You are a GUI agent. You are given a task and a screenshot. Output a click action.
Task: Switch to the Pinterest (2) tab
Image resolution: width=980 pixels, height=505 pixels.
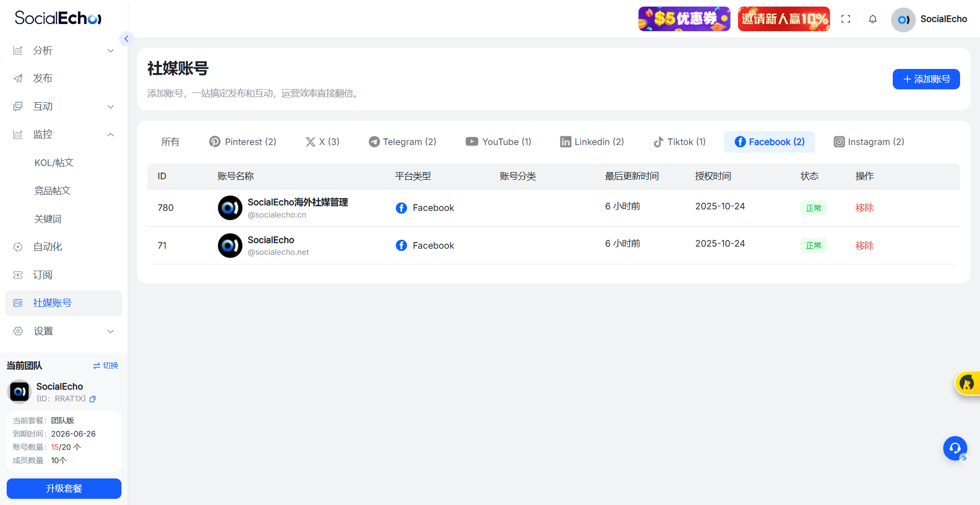tap(242, 142)
